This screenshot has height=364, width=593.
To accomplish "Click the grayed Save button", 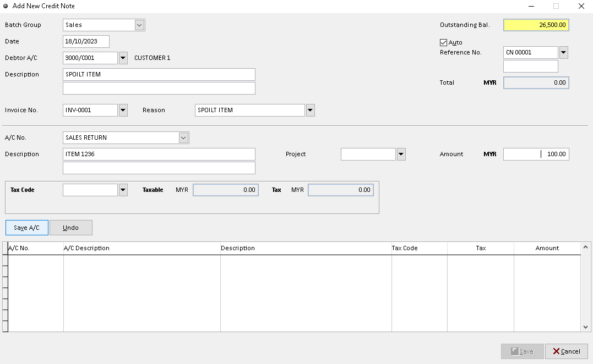I will pos(521,351).
